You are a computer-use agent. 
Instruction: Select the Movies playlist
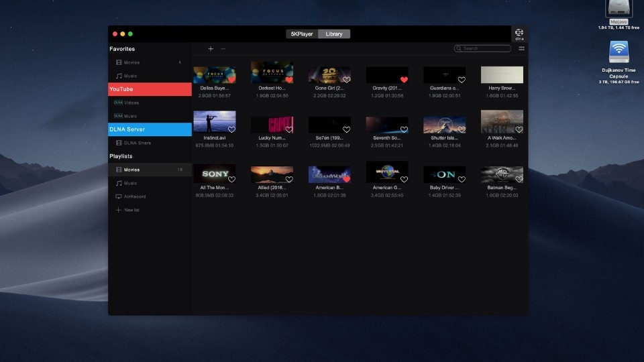(150, 170)
